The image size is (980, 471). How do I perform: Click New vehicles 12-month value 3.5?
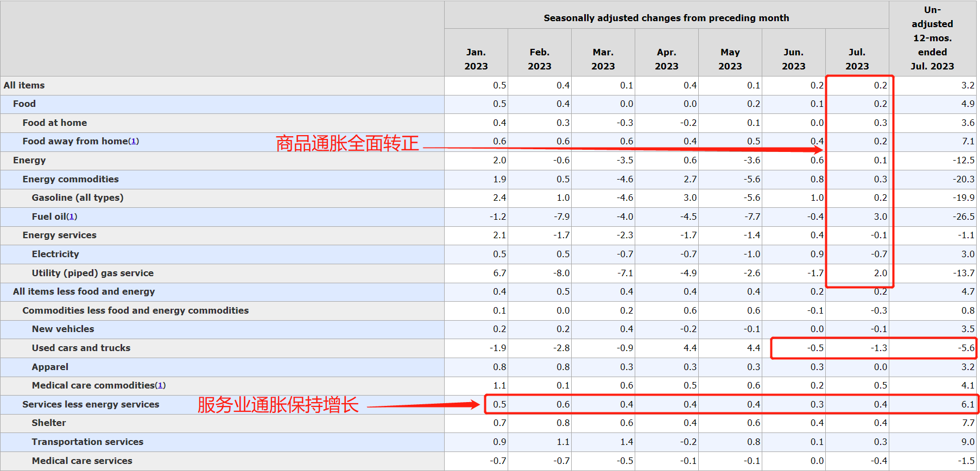(968, 329)
